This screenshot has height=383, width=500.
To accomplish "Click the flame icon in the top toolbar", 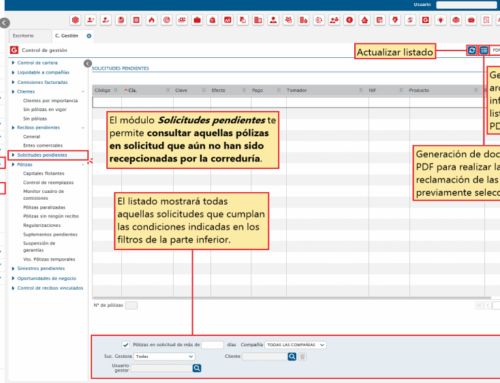I will click(151, 20).
